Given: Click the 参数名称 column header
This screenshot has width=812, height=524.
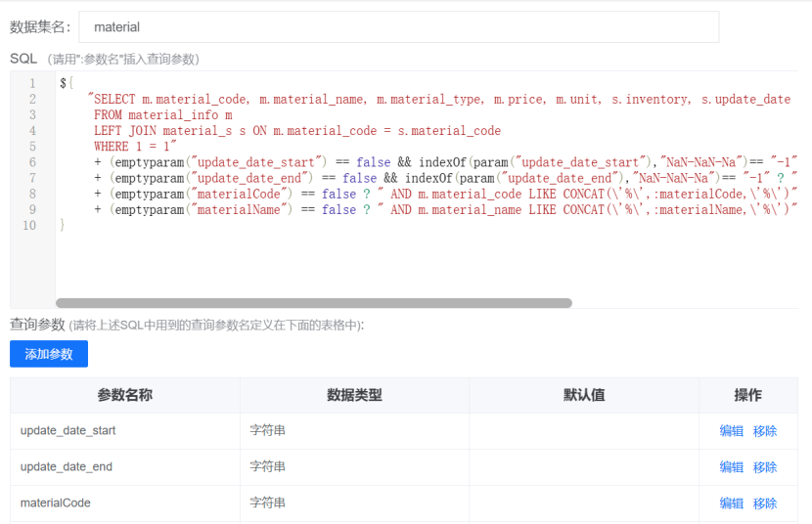Looking at the screenshot, I should click(125, 395).
